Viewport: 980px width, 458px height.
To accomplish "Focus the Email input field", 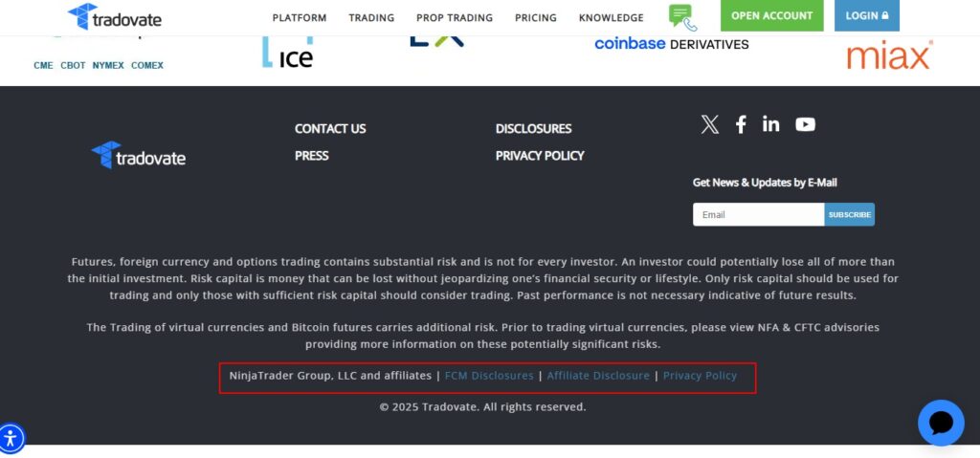I will pos(758,215).
